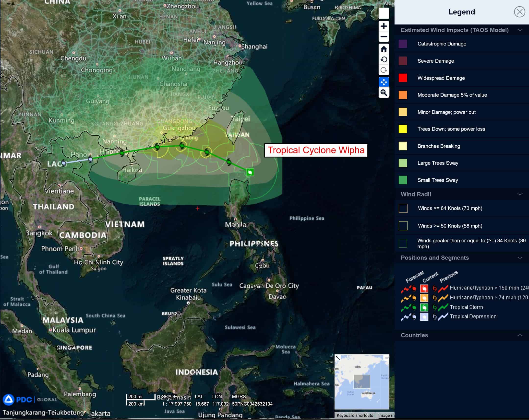Collapse Positions and Segments section

click(520, 258)
